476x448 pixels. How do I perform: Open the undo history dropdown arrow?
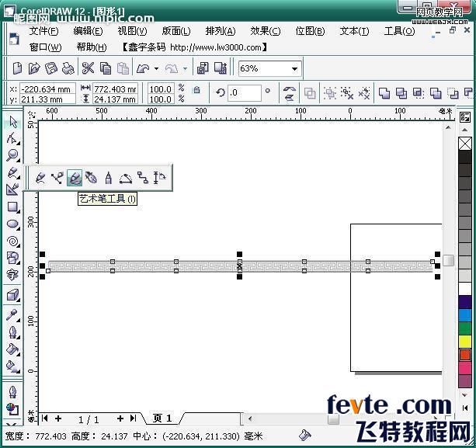click(156, 68)
